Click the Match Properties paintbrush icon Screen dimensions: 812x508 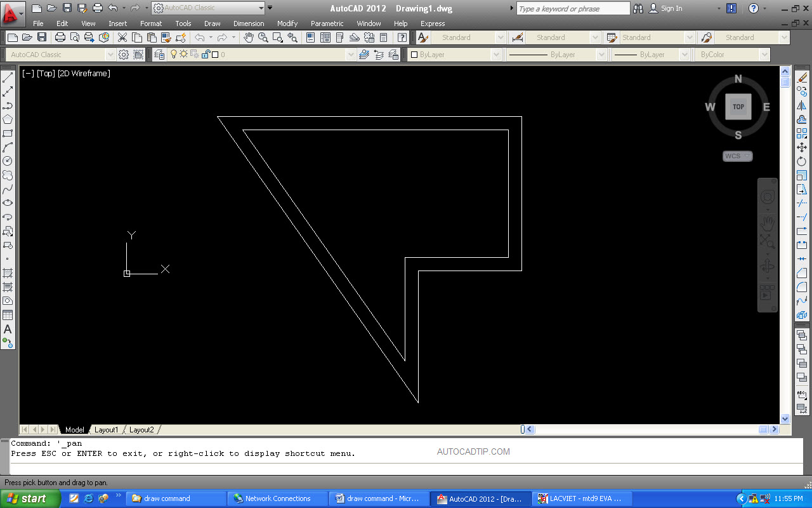tap(166, 37)
